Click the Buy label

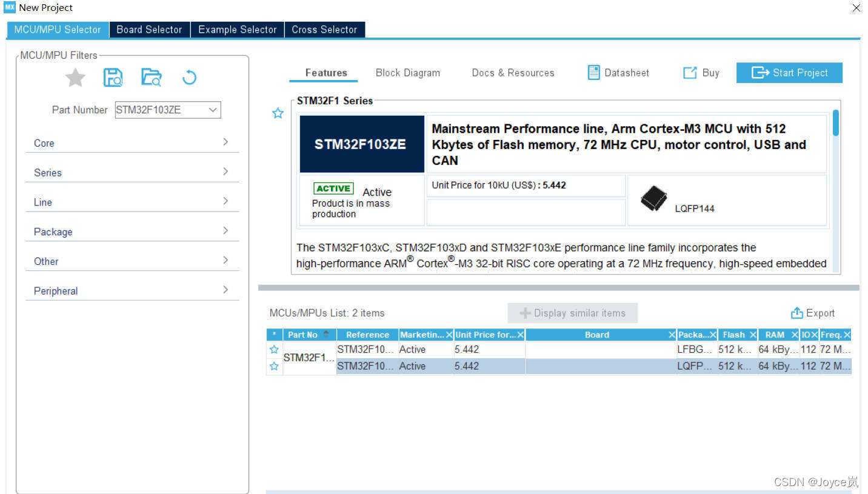pyautogui.click(x=710, y=73)
